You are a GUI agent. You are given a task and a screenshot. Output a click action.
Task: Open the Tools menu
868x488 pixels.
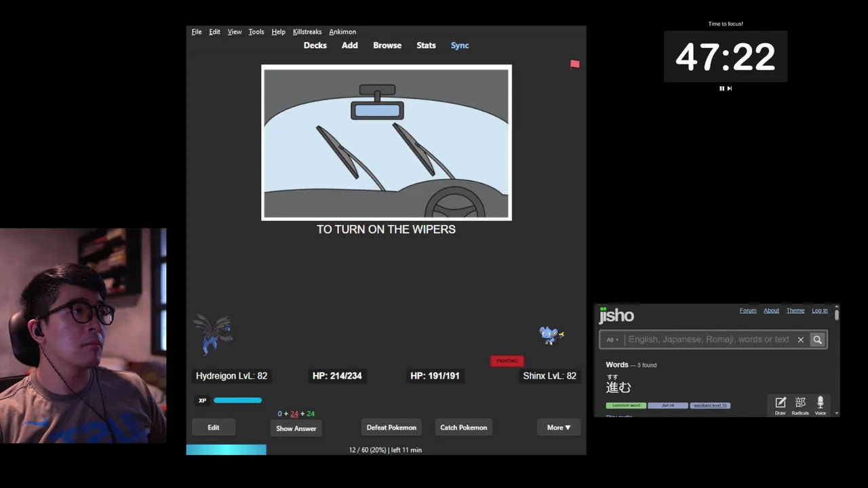pyautogui.click(x=256, y=32)
